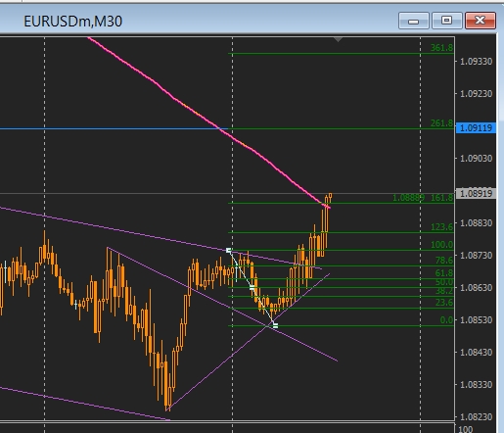This screenshot has height=433, width=504.
Task: Minimize the EURUSDm chart window
Action: pyautogui.click(x=414, y=21)
